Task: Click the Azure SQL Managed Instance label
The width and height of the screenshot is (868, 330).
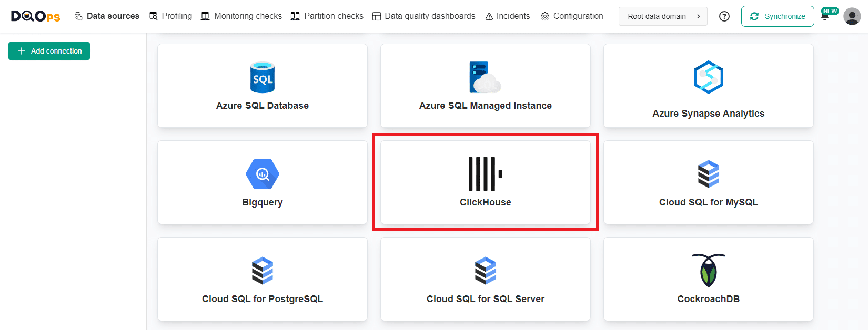Action: 486,106
